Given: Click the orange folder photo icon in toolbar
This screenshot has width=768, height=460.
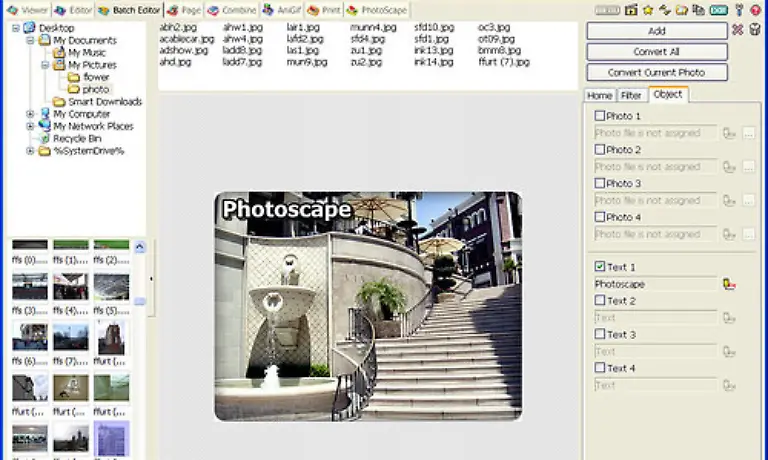Looking at the screenshot, I should coord(681,10).
